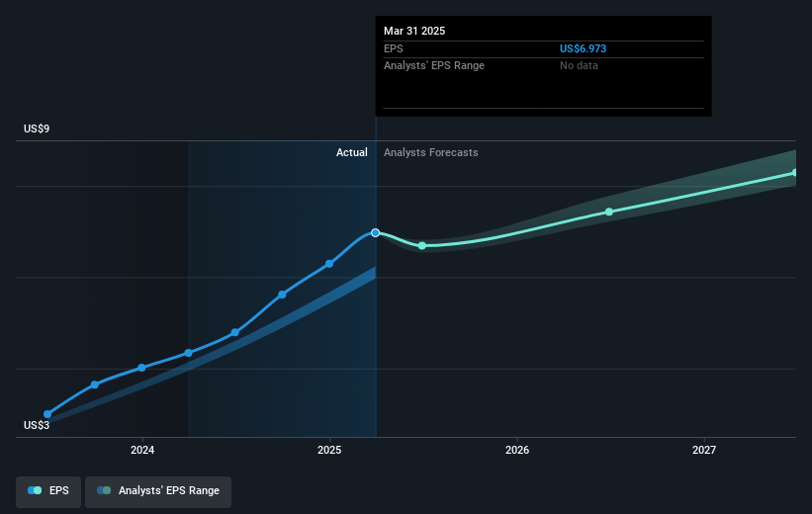Click the 2027 x-axis label
Image resolution: width=812 pixels, height=514 pixels.
pyautogui.click(x=704, y=450)
